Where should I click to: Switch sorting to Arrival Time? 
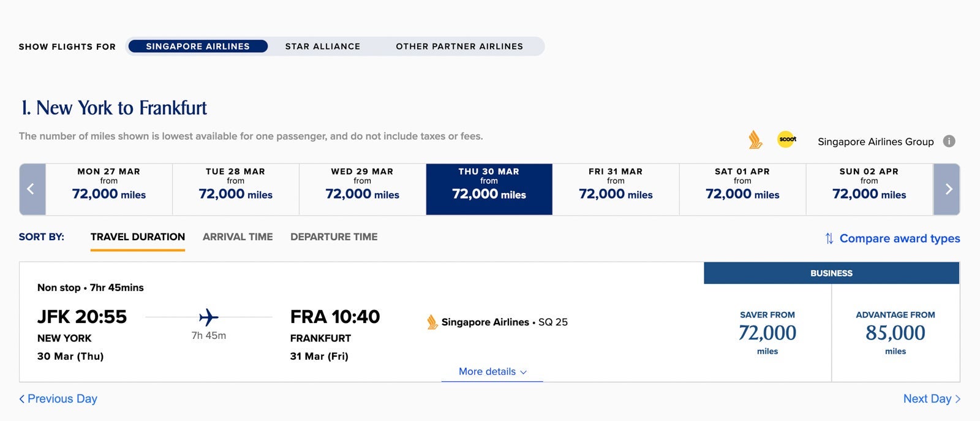[238, 237]
